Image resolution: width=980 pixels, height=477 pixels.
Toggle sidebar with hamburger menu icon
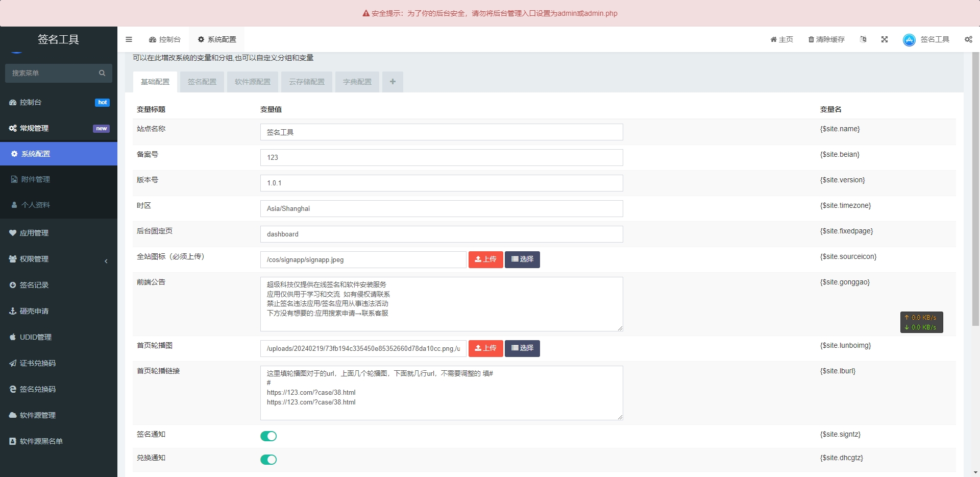pyautogui.click(x=129, y=39)
